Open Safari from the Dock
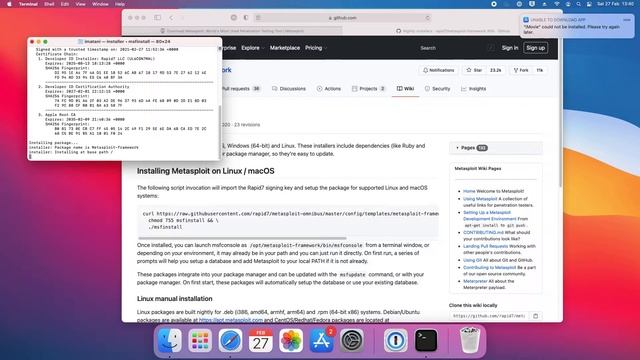 click(230, 340)
